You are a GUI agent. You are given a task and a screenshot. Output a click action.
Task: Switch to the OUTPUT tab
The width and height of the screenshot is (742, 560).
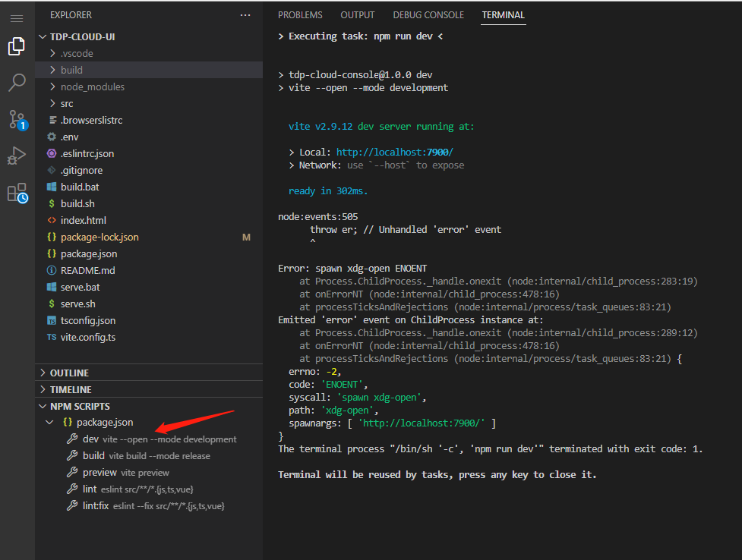tap(357, 15)
